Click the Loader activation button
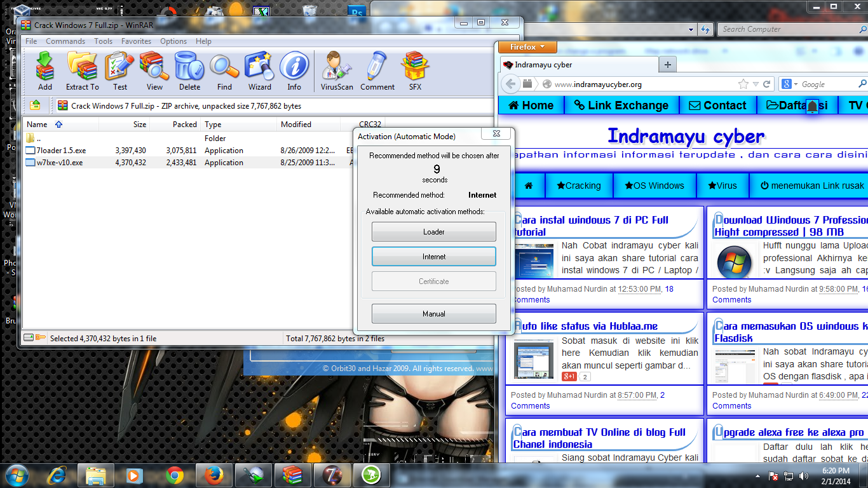Image resolution: width=868 pixels, height=488 pixels. point(434,232)
